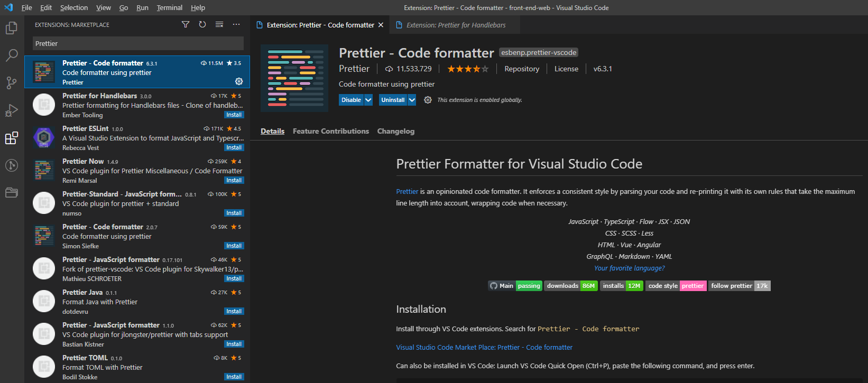Open the Terminal menu
This screenshot has height=383, width=868.
point(170,7)
